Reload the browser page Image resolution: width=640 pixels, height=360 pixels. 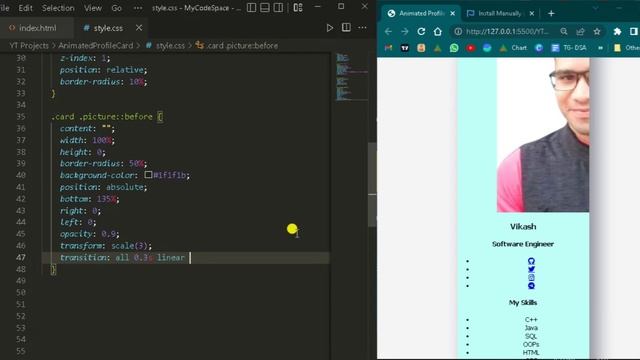(x=421, y=31)
